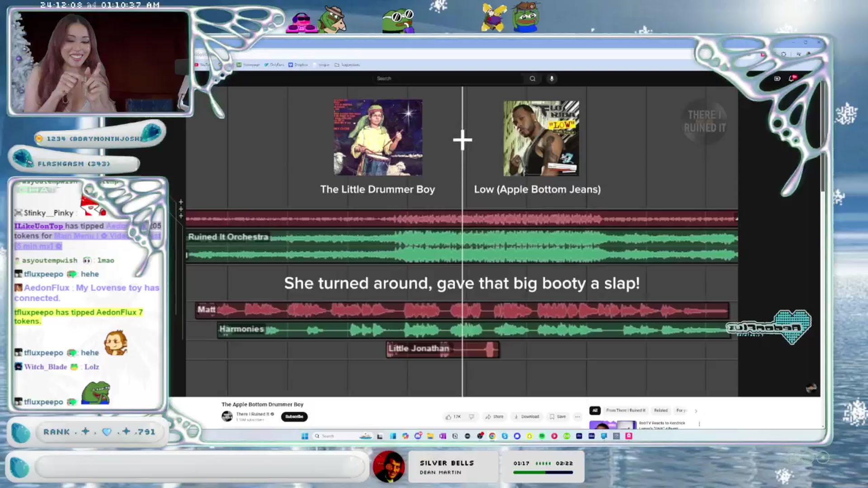Open the recommended video options menu
The height and width of the screenshot is (488, 868).
699,424
